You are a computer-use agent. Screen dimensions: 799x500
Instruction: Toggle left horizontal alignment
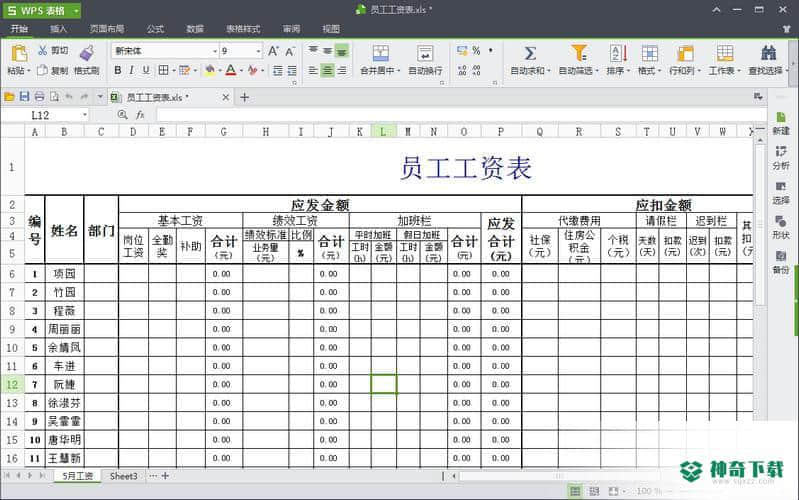tap(313, 70)
